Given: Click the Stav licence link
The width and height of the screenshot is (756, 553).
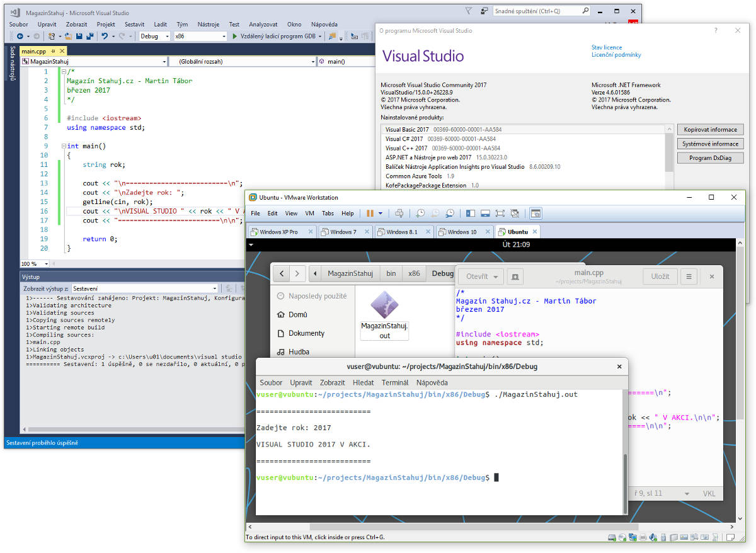Looking at the screenshot, I should click(607, 47).
